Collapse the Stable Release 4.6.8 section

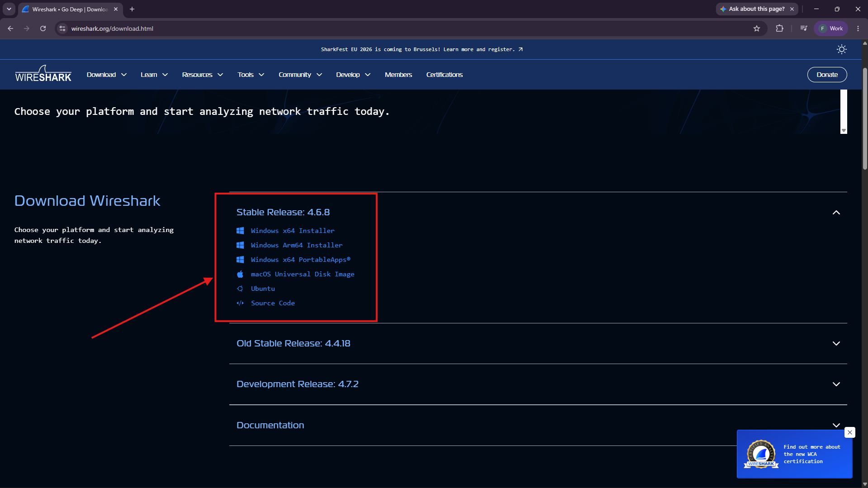pyautogui.click(x=836, y=213)
